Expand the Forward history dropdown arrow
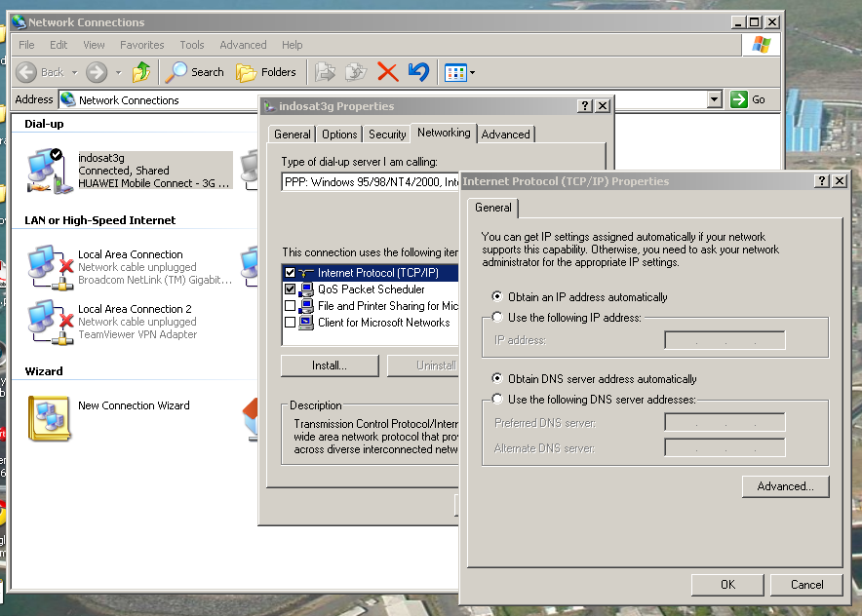This screenshot has width=862, height=616. pos(118,72)
